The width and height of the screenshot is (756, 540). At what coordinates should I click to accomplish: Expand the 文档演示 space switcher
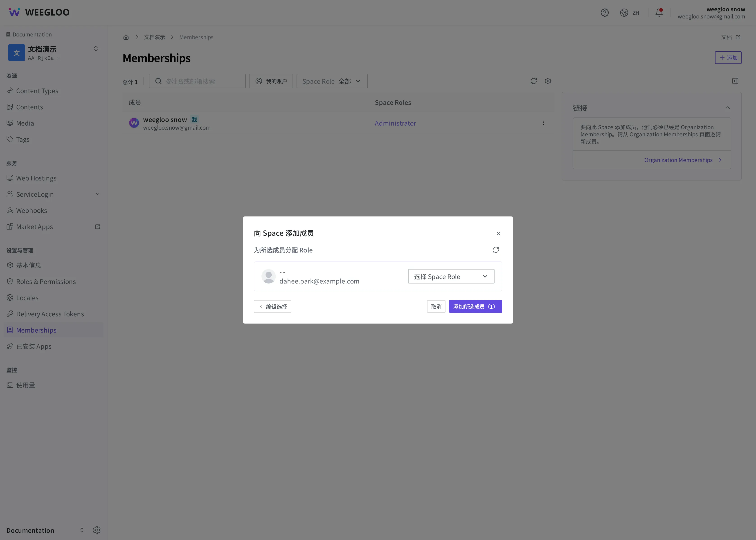click(x=96, y=49)
